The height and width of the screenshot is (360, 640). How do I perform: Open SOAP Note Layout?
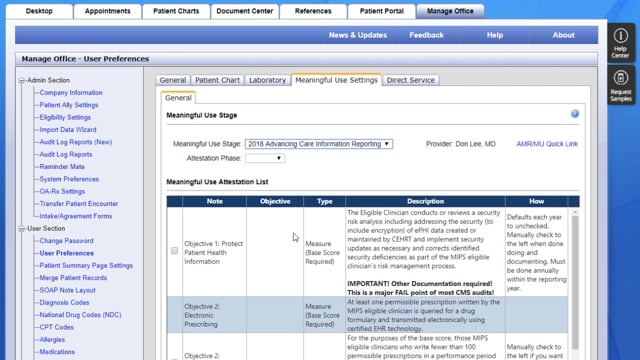tap(68, 290)
